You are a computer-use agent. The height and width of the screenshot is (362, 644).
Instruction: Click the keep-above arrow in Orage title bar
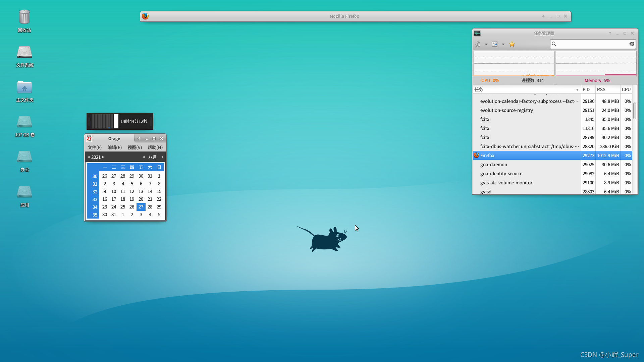point(139,138)
